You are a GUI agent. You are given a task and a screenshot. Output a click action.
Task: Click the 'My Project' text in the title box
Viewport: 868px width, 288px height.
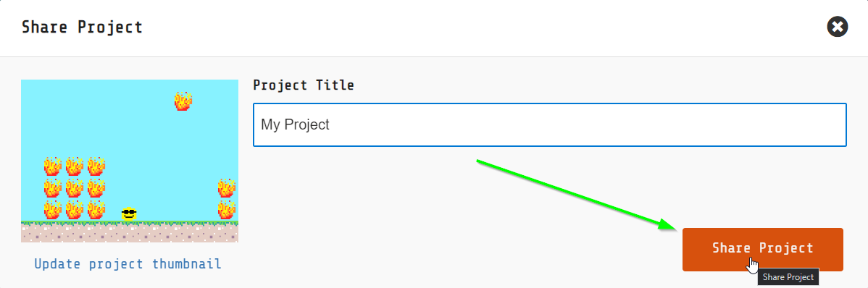(295, 125)
